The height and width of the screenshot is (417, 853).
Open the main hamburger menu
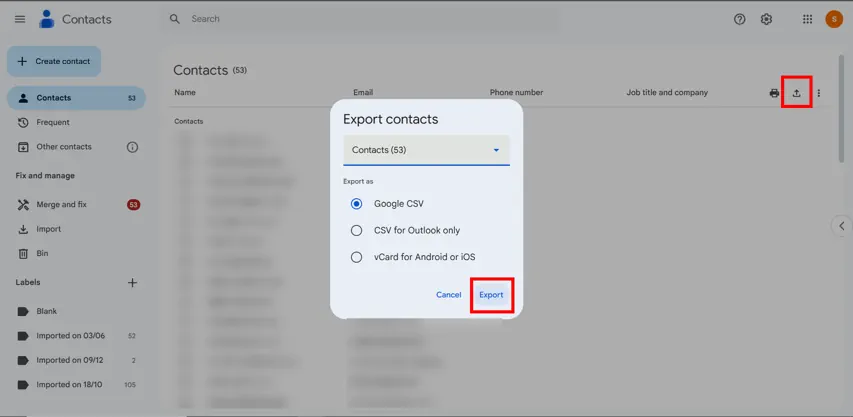[20, 19]
